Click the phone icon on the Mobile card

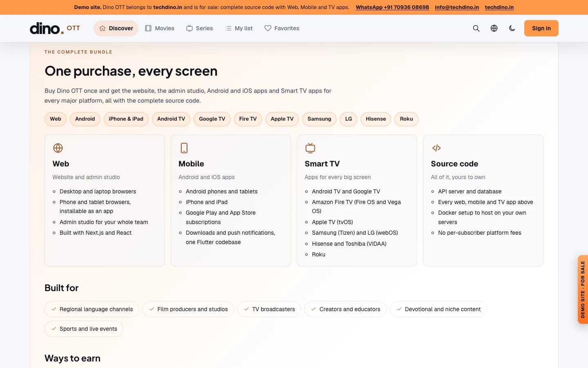point(184,148)
